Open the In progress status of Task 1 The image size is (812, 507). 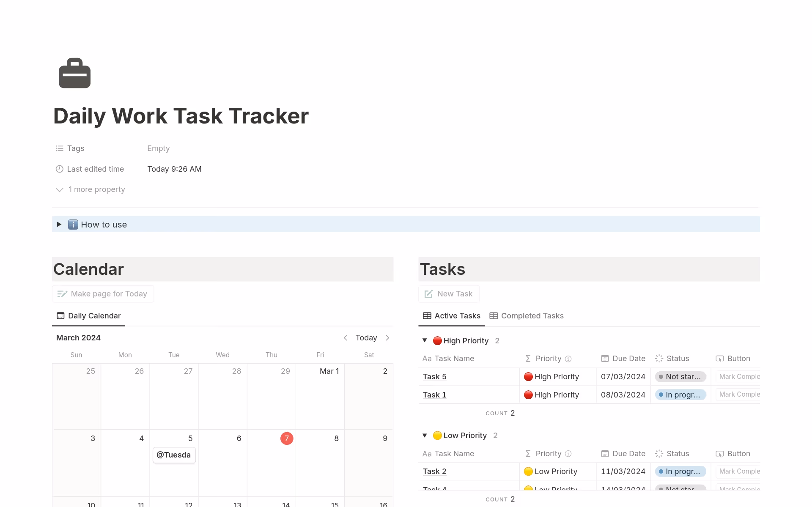[x=680, y=395]
